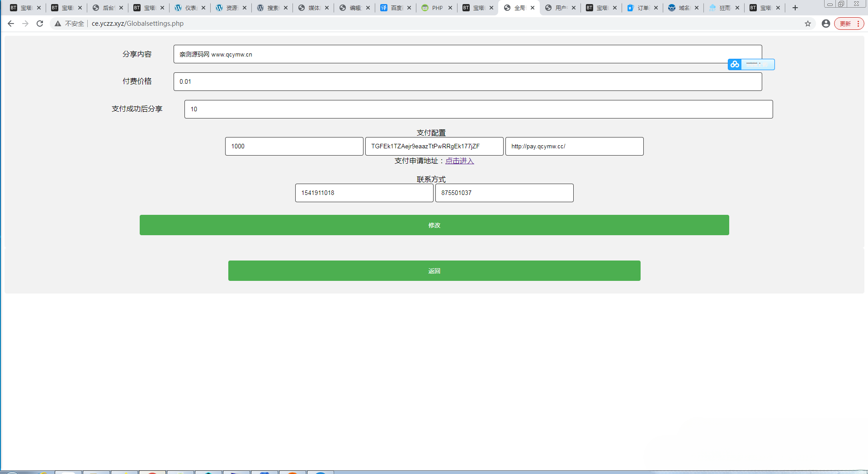Click the browser profile avatar icon

[x=826, y=24]
